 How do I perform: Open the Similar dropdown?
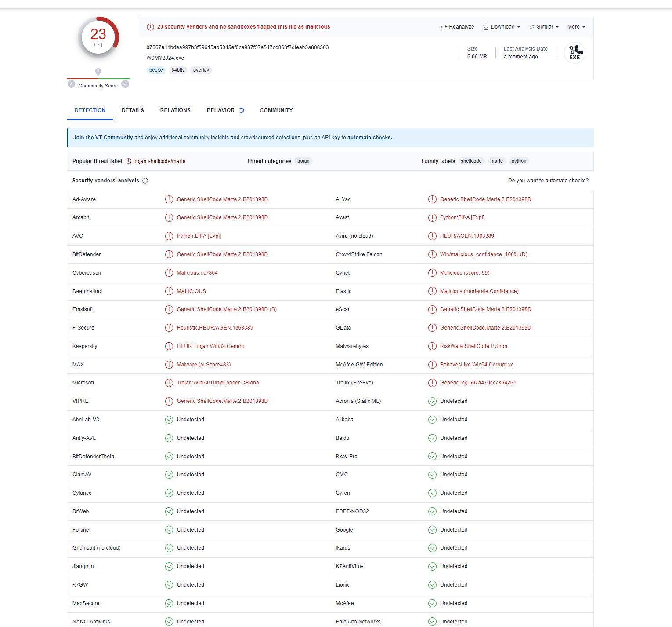point(543,27)
